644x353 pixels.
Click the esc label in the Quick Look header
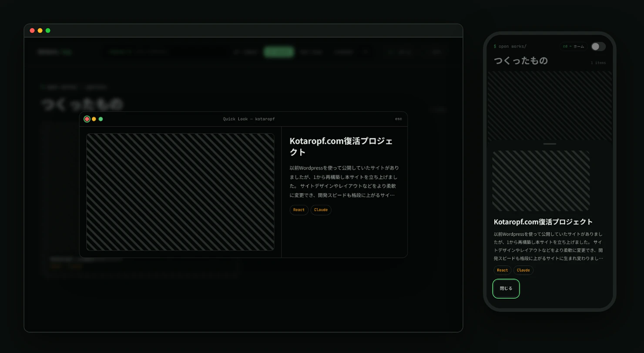click(398, 119)
